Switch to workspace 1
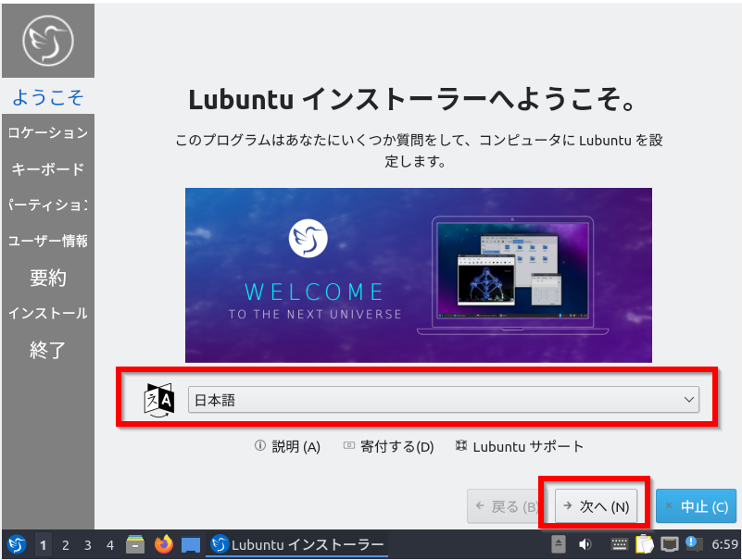The width and height of the screenshot is (742, 560). click(43, 545)
